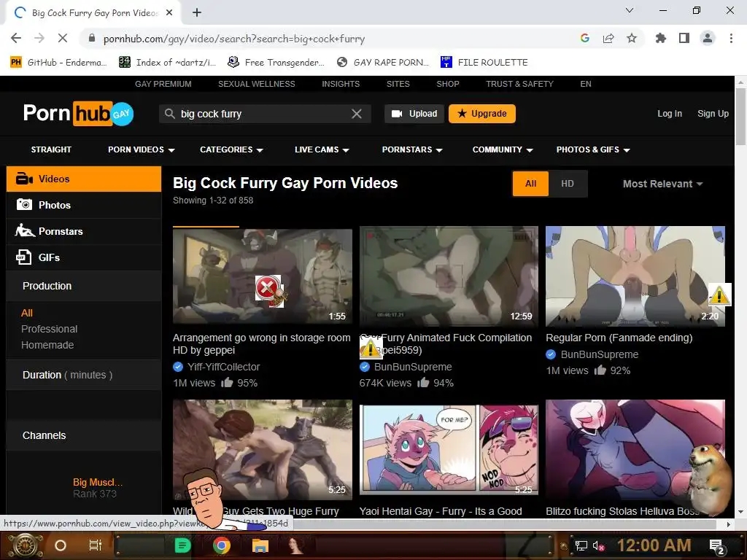The image size is (747, 560).
Task: Open INSIGHTS in the top bar
Action: pyautogui.click(x=341, y=84)
